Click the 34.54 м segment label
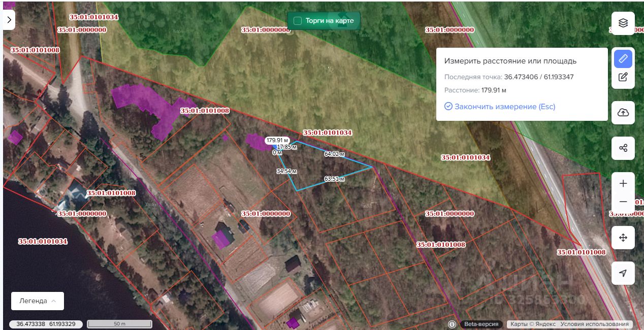 pyautogui.click(x=286, y=171)
